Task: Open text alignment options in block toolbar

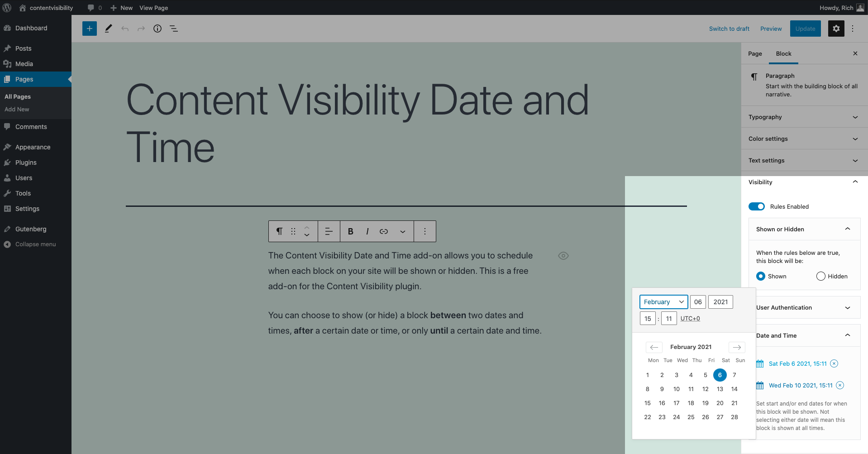Action: 329,231
